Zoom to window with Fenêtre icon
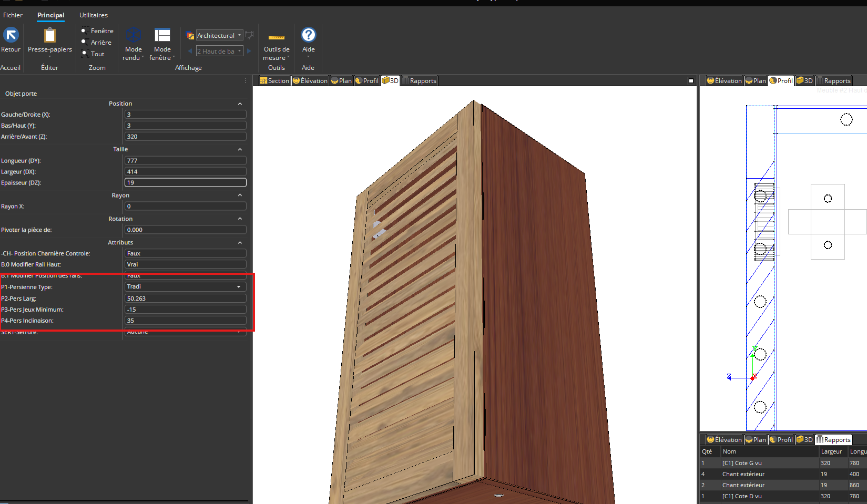Screen dimensions: 867x504 click(84, 30)
